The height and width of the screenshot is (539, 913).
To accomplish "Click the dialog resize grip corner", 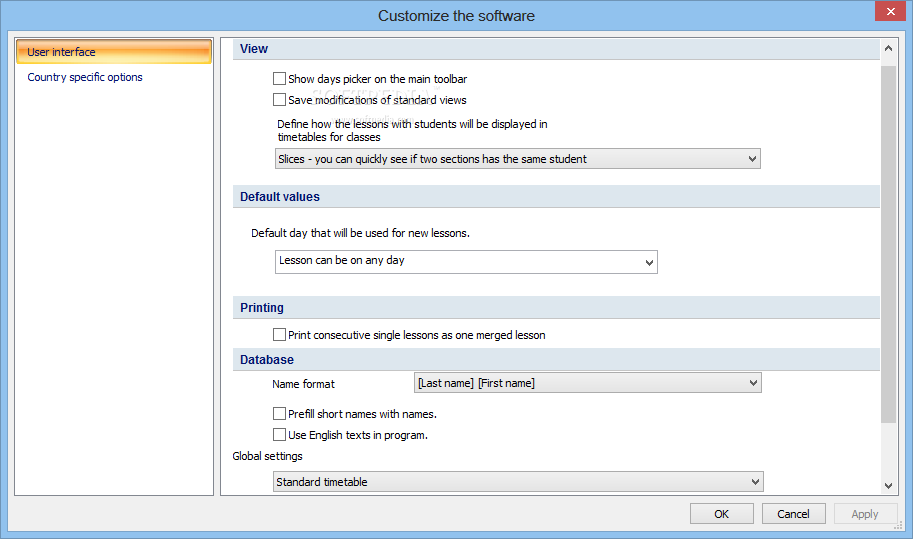I will pos(898,526).
